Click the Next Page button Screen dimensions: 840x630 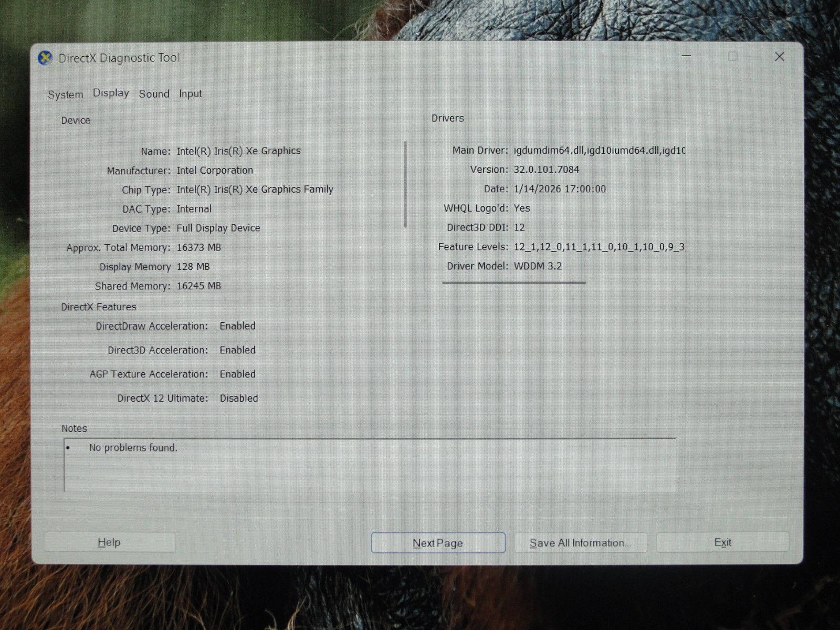tap(438, 543)
